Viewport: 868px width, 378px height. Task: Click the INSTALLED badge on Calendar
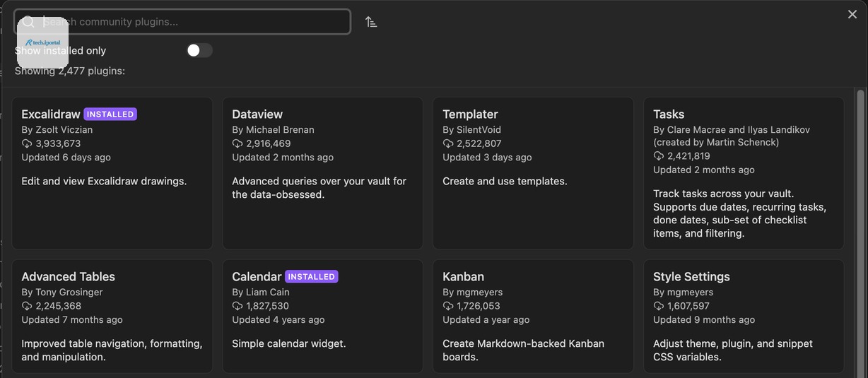coord(312,276)
